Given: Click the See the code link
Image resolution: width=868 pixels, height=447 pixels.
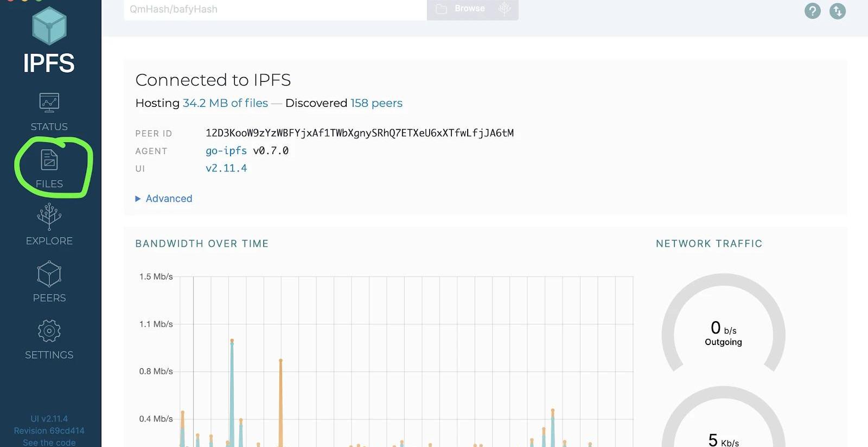Looking at the screenshot, I should (49, 442).
